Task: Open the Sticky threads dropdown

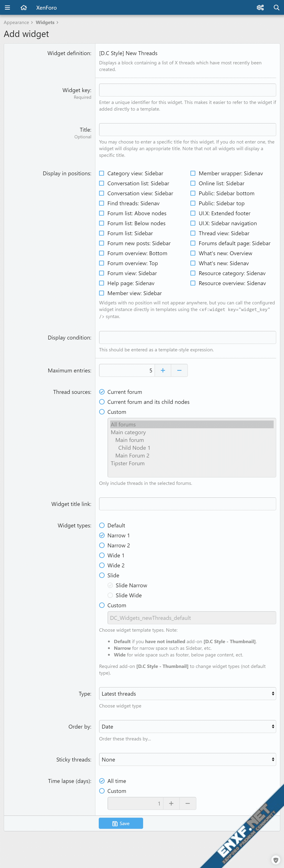Action: 187,759
